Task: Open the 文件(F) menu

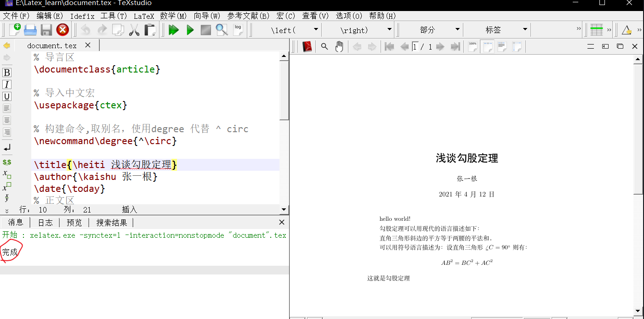Action: coord(16,16)
